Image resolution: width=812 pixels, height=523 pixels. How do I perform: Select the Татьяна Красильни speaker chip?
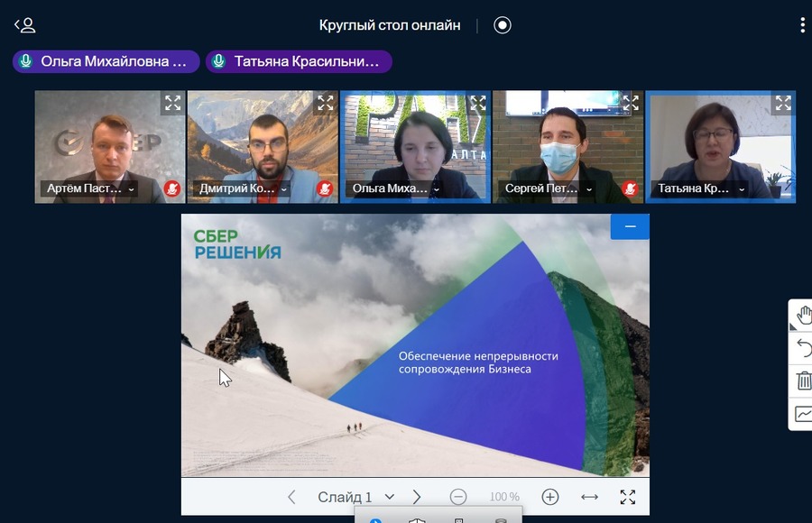[299, 61]
